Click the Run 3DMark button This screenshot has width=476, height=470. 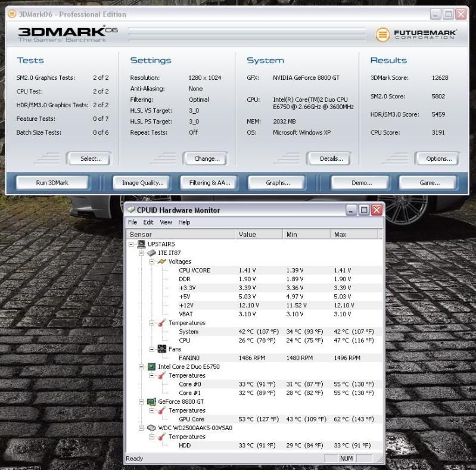point(52,182)
